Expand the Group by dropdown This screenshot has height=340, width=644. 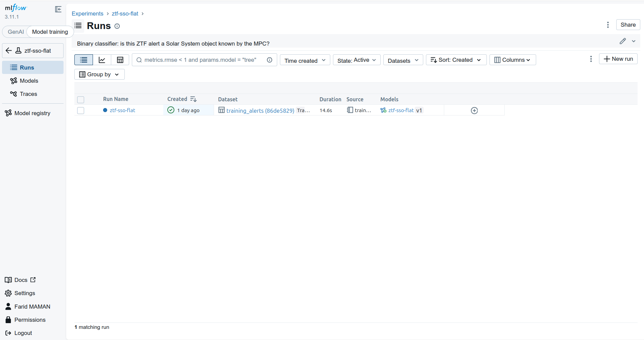(99, 74)
